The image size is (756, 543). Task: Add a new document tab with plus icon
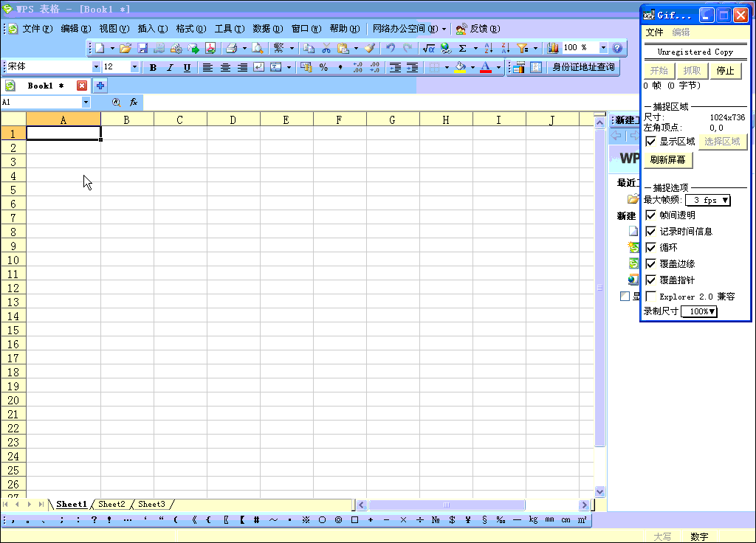click(100, 86)
